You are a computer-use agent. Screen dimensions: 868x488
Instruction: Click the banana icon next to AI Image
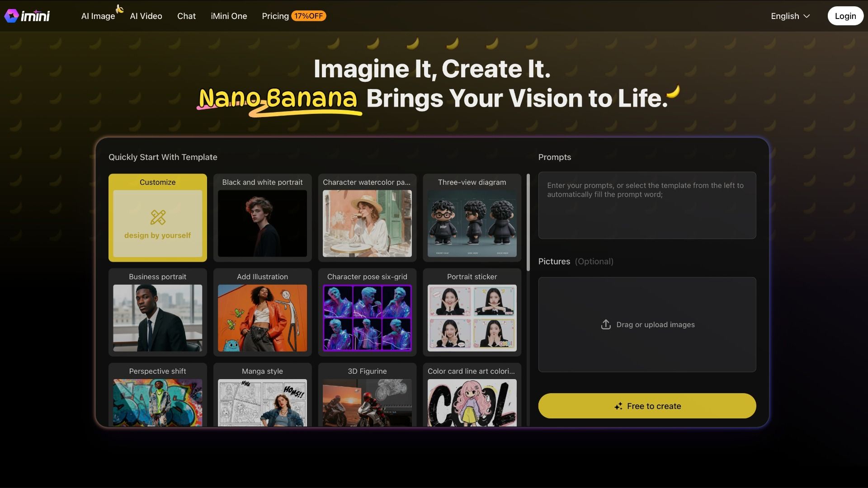pyautogui.click(x=119, y=8)
